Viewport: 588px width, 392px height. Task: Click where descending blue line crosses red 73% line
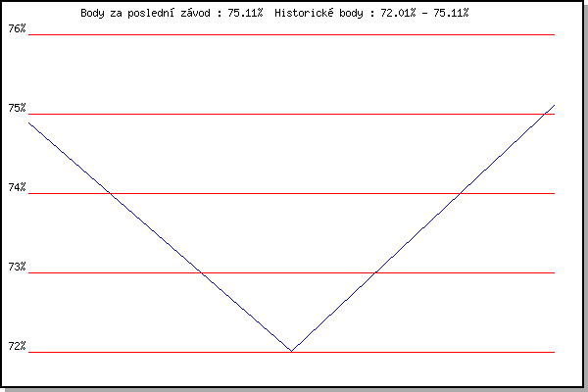(x=202, y=272)
